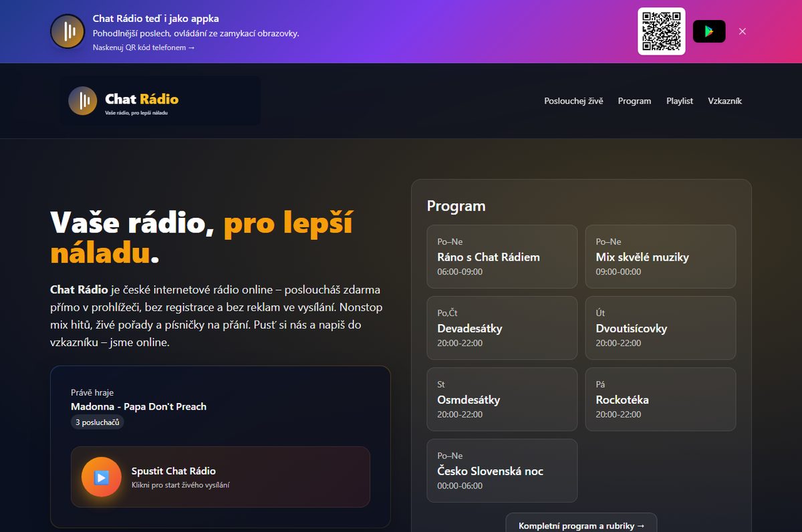
Task: Open the Google Play store badge
Action: 709,31
